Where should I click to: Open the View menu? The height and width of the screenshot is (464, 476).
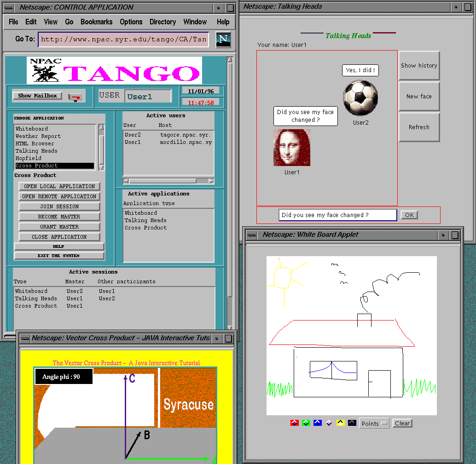[51, 22]
